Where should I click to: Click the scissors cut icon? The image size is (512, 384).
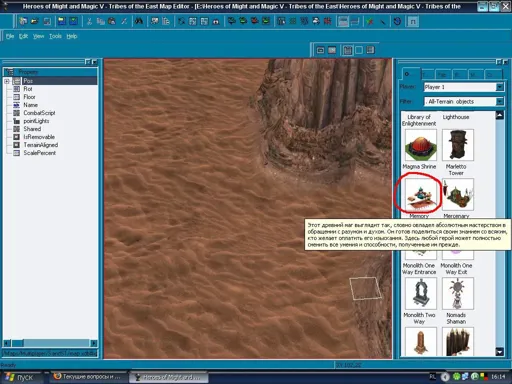tap(89, 22)
